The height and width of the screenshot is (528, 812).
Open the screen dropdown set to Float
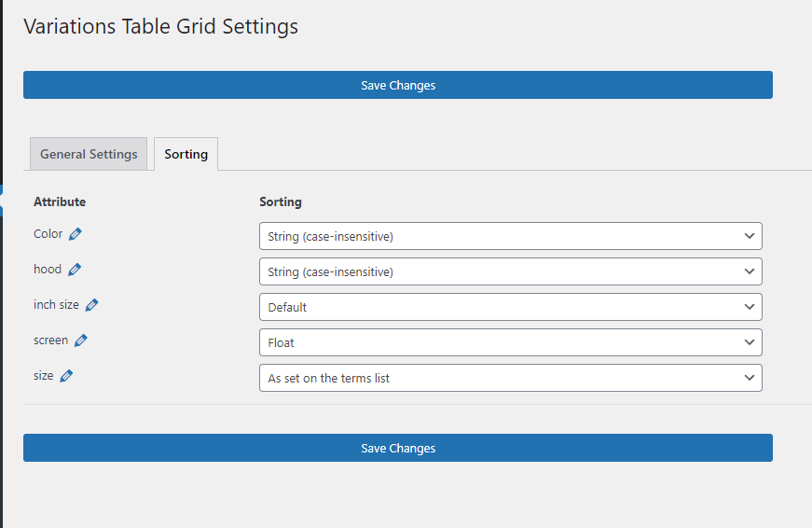pyautogui.click(x=510, y=342)
